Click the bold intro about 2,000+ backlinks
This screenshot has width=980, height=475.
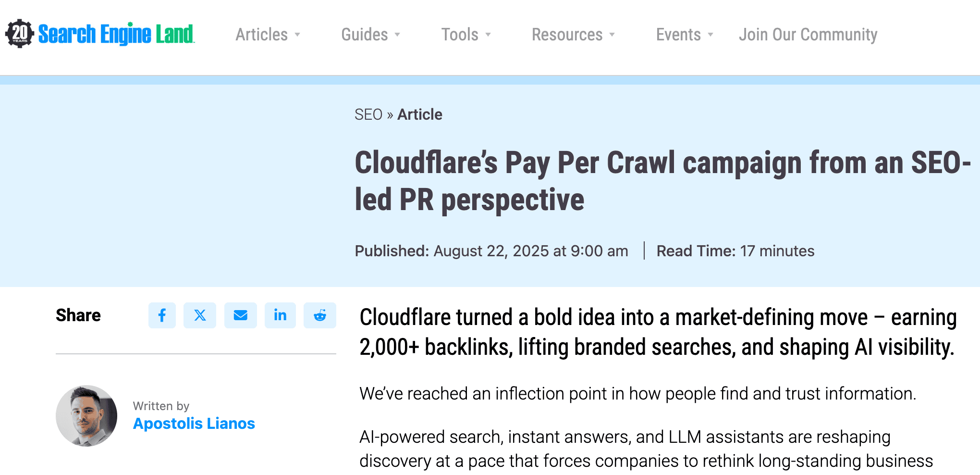pos(658,332)
